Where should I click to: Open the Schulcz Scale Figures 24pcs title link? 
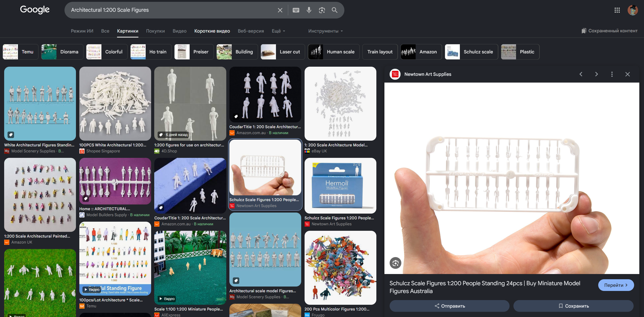[x=485, y=287]
